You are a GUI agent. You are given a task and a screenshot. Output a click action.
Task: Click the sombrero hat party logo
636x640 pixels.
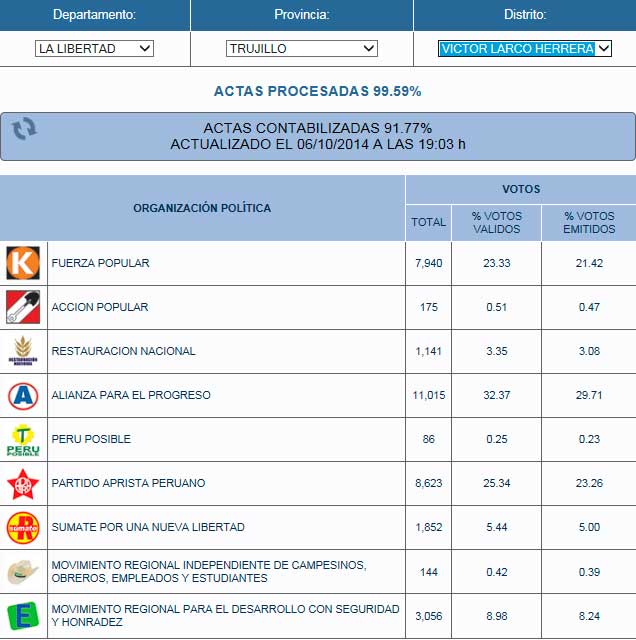(x=22, y=571)
